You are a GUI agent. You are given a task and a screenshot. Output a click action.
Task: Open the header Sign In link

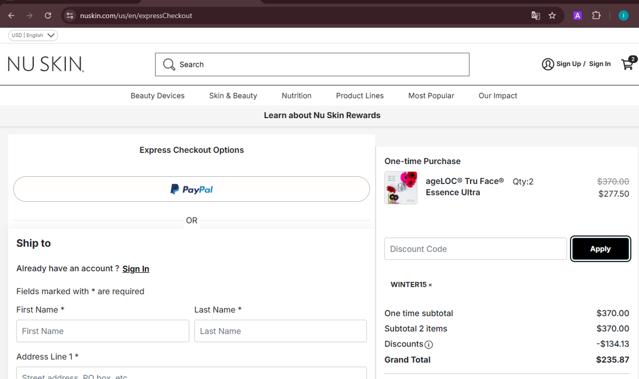coord(600,64)
